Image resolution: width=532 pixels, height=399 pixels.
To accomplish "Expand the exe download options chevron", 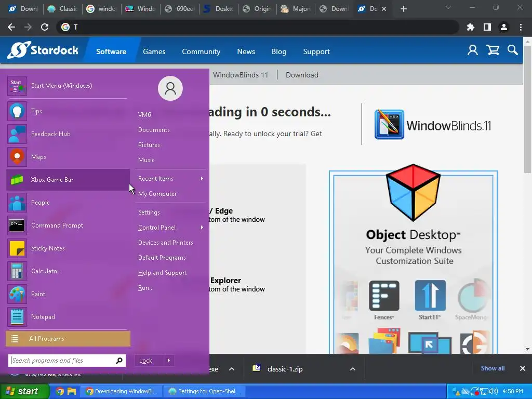I will (232, 369).
